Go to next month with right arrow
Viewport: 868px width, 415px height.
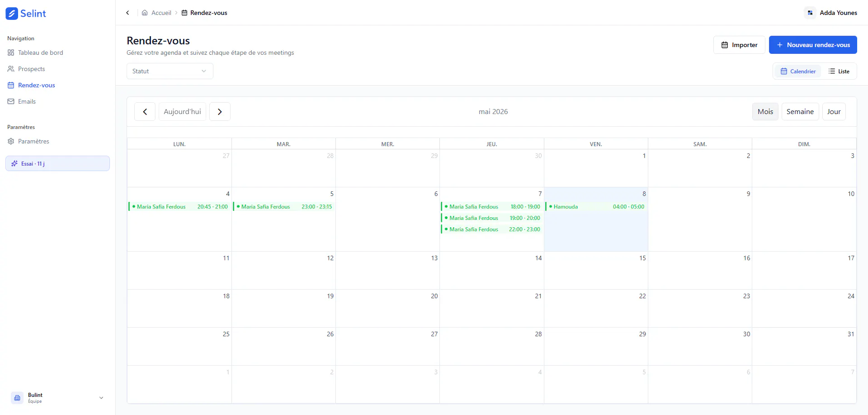click(x=220, y=112)
